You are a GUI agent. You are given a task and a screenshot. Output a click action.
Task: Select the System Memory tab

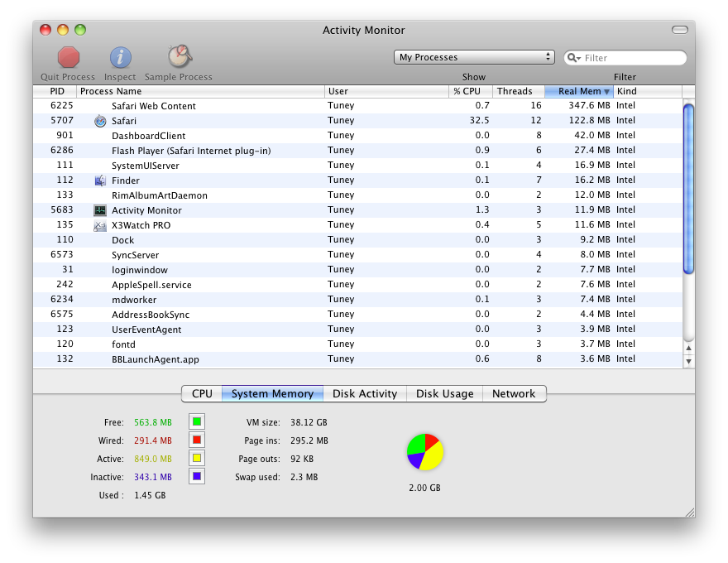click(x=272, y=393)
